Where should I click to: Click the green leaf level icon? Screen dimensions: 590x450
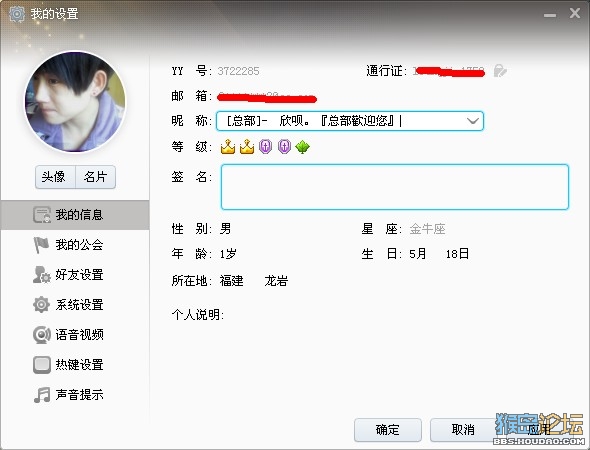point(303,147)
